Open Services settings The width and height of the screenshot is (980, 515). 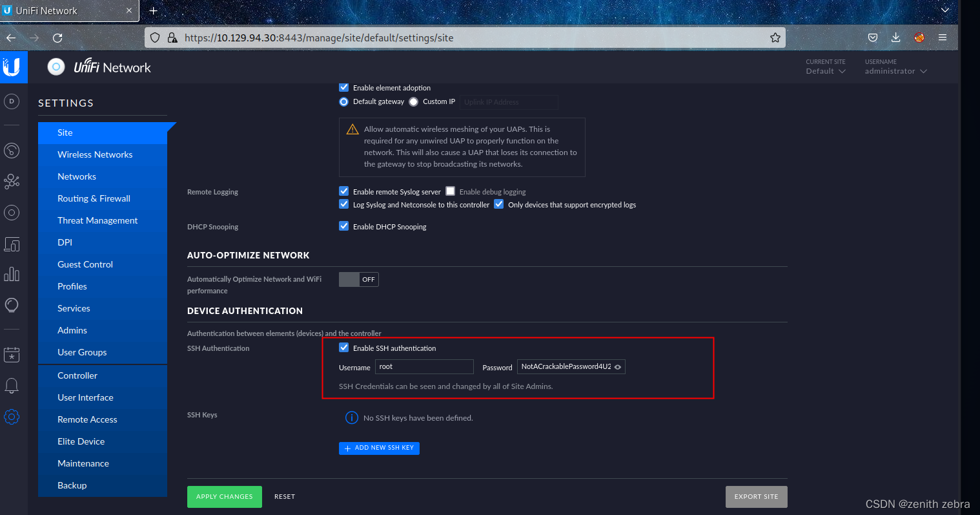(x=103, y=308)
